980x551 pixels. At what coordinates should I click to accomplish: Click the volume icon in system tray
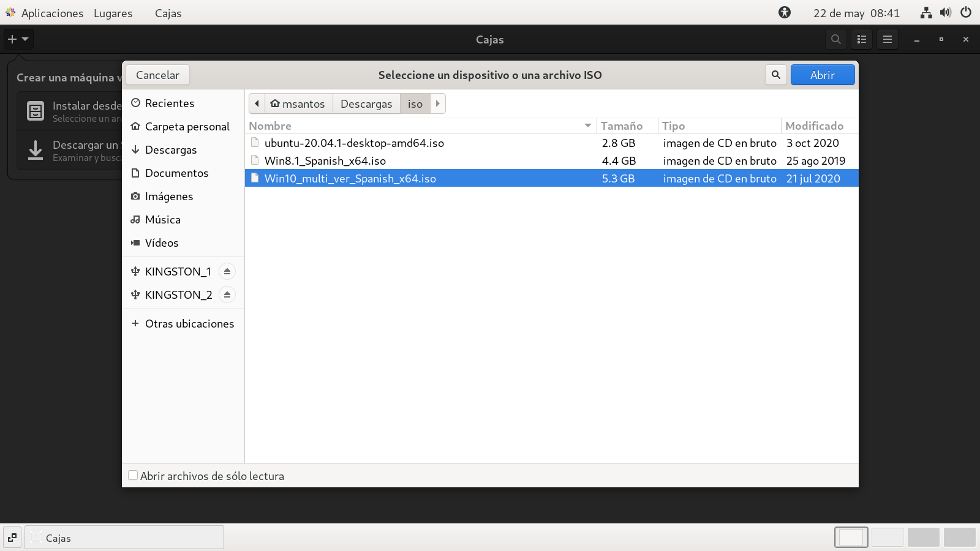pos(946,13)
